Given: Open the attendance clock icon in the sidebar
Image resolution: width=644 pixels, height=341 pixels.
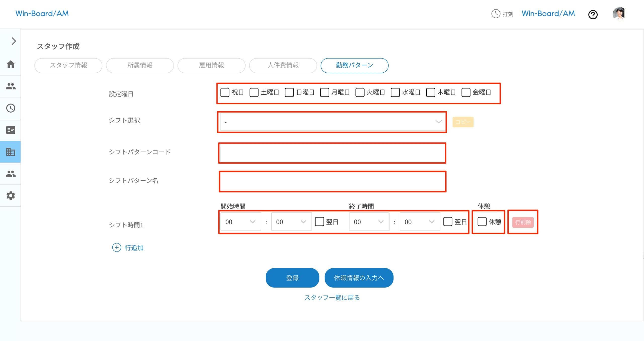Looking at the screenshot, I should (x=10, y=108).
